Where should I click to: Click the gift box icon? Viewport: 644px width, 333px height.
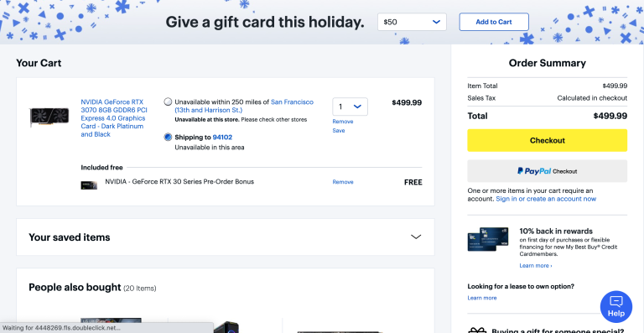[477, 330]
